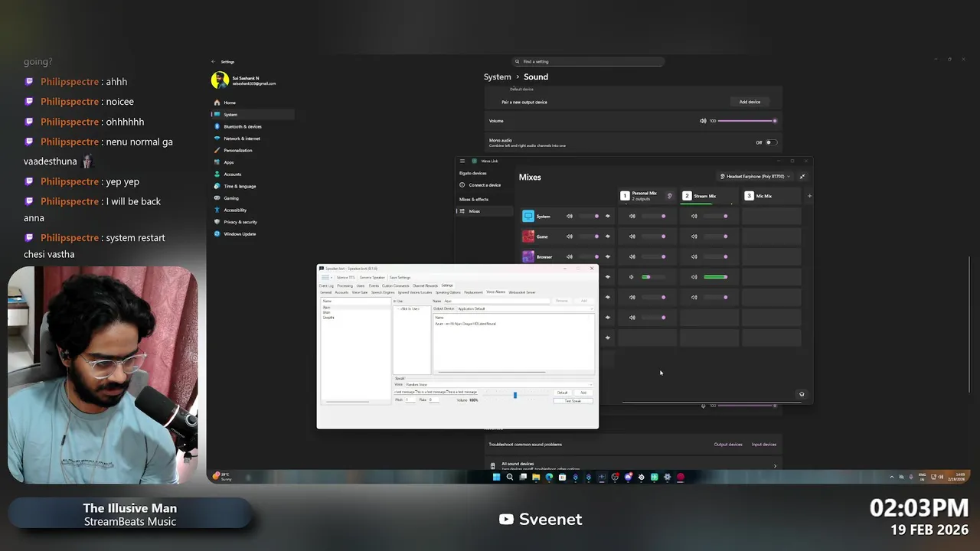Open Input devices troubleshoot link
The image size is (980, 551).
764,445
